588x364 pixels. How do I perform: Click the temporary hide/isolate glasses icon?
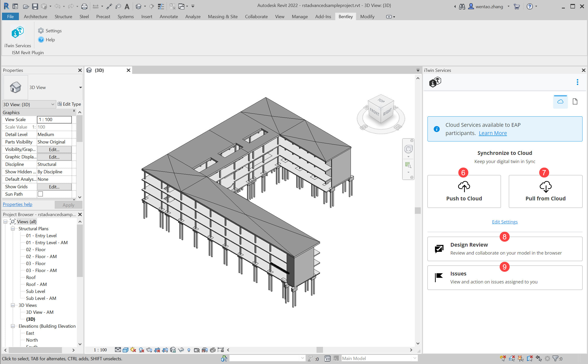click(181, 350)
